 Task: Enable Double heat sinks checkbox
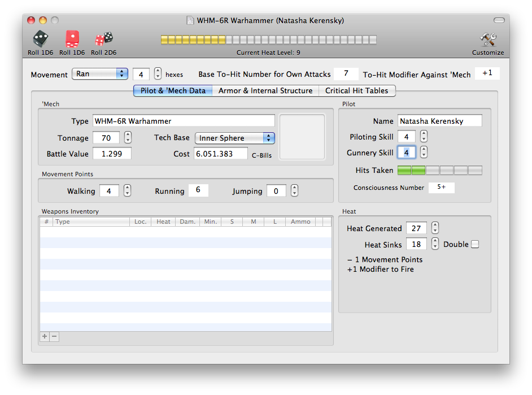point(475,244)
